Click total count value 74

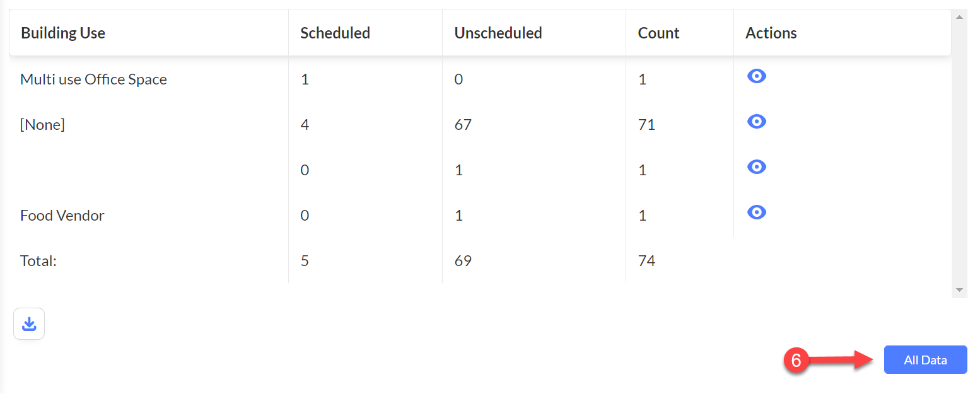point(646,261)
